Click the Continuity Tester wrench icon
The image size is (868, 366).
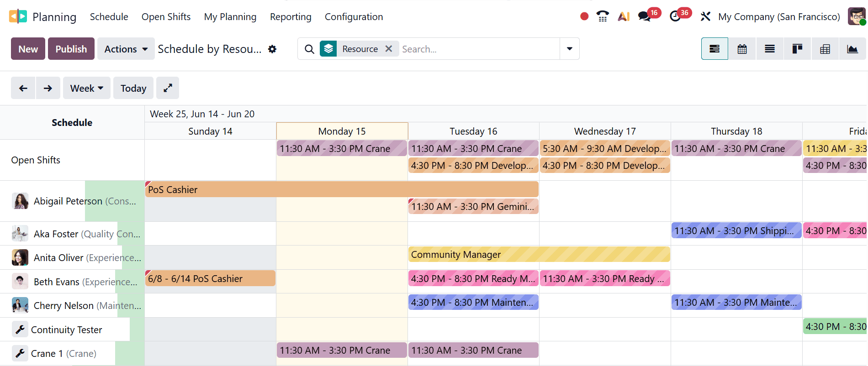(20, 329)
